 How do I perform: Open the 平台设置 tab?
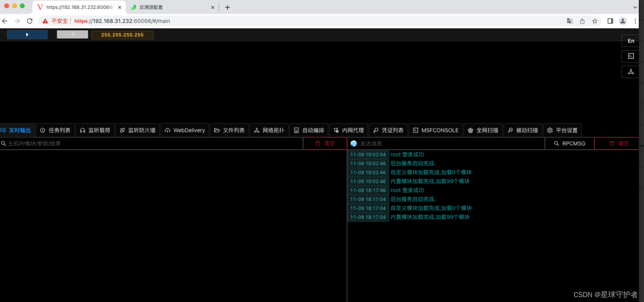point(562,130)
